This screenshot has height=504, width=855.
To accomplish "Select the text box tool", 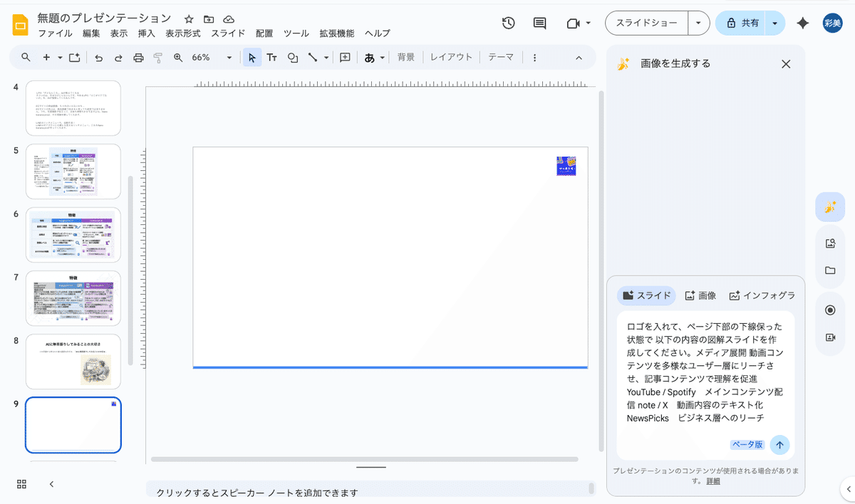I will (272, 58).
